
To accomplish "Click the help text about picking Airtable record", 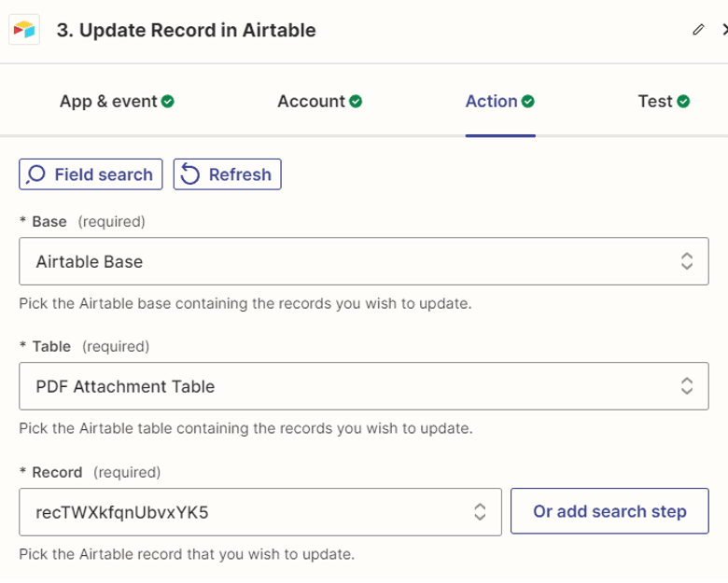I will click(x=187, y=554).
